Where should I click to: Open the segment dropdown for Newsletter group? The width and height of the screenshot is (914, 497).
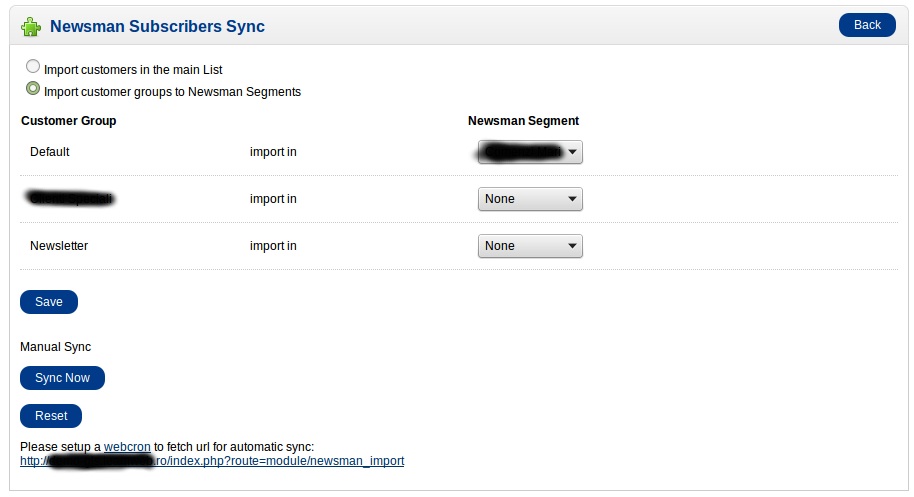pyautogui.click(x=530, y=246)
